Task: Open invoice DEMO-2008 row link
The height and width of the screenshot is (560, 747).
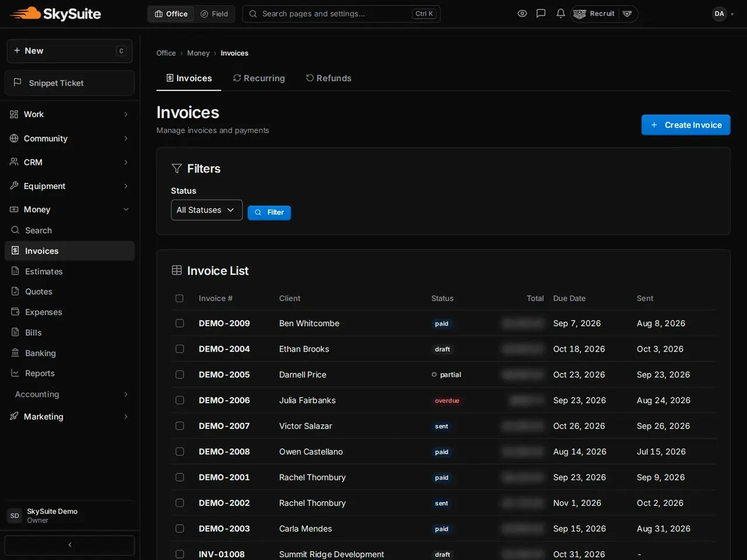Action: [x=224, y=452]
